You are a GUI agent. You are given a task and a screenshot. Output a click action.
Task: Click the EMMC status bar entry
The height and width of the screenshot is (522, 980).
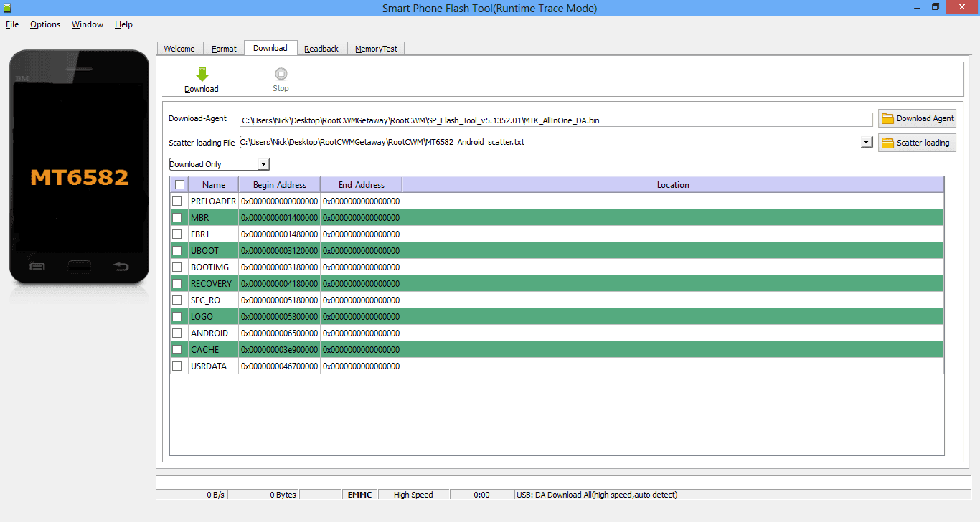point(359,495)
